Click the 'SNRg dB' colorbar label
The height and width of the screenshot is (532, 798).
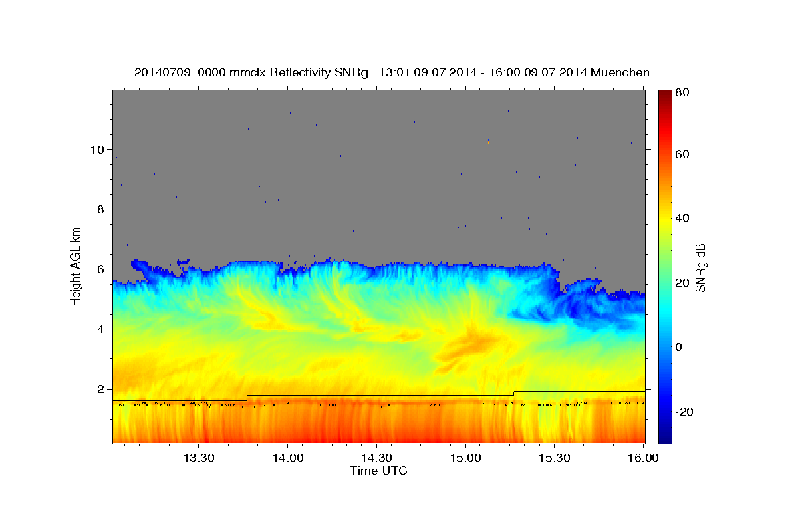pos(700,268)
